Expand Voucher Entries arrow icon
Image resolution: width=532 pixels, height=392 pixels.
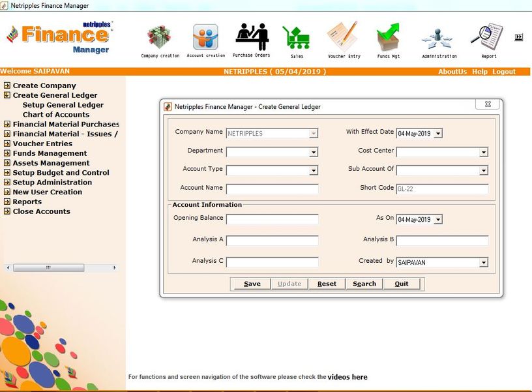coord(7,143)
